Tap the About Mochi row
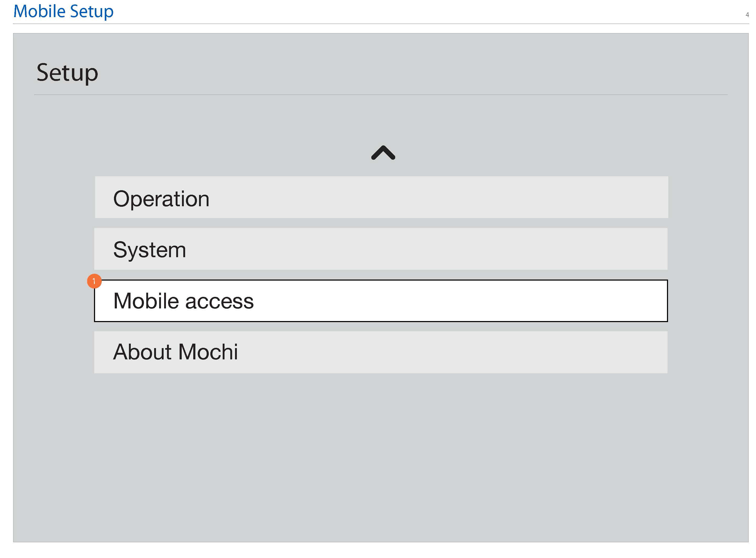This screenshot has width=756, height=558. 380,352
